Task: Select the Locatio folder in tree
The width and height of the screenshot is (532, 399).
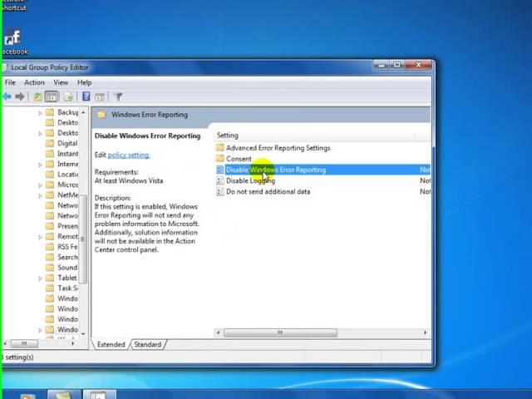Action: [x=62, y=175]
